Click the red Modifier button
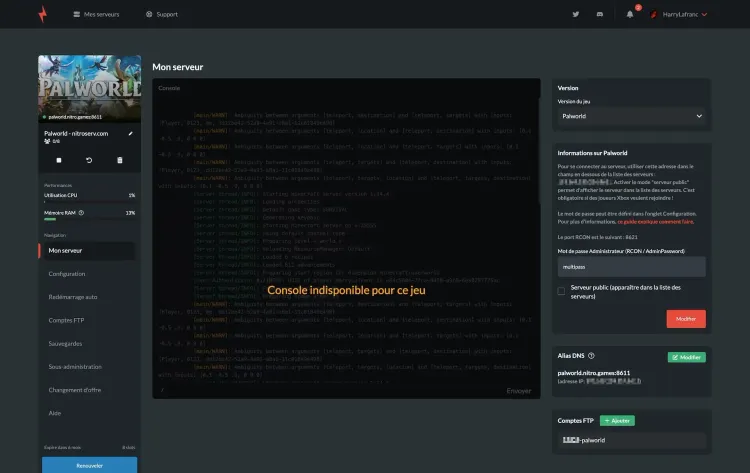This screenshot has height=473, width=750. [x=686, y=319]
